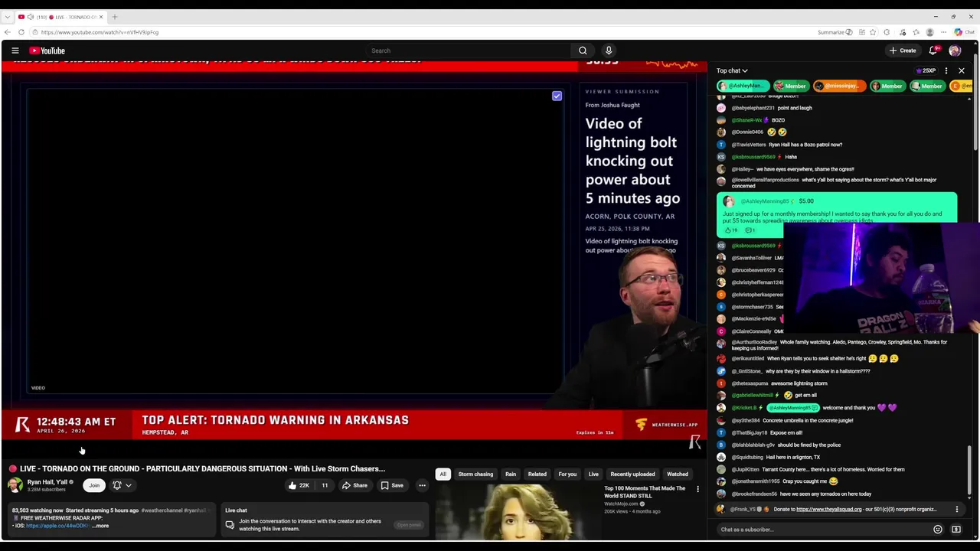This screenshot has height=551, width=980.
Task: Go to the YouTube home logo
Action: point(47,51)
